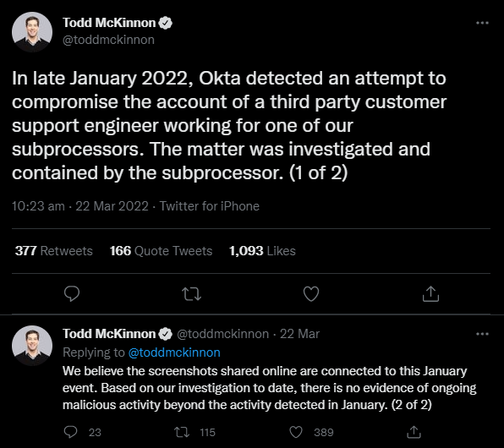
Task: Open Todd McKinnon name in header
Action: click(109, 23)
